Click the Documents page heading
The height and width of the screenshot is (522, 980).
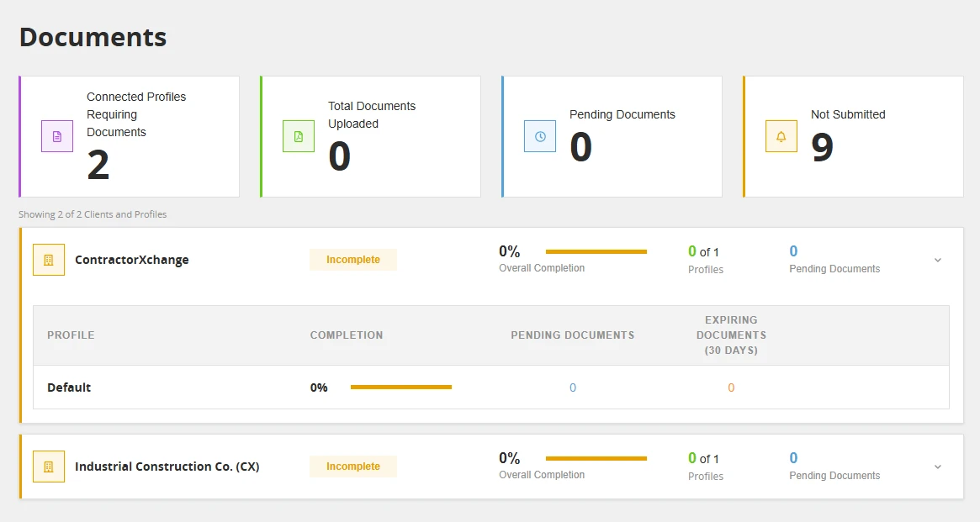point(93,38)
